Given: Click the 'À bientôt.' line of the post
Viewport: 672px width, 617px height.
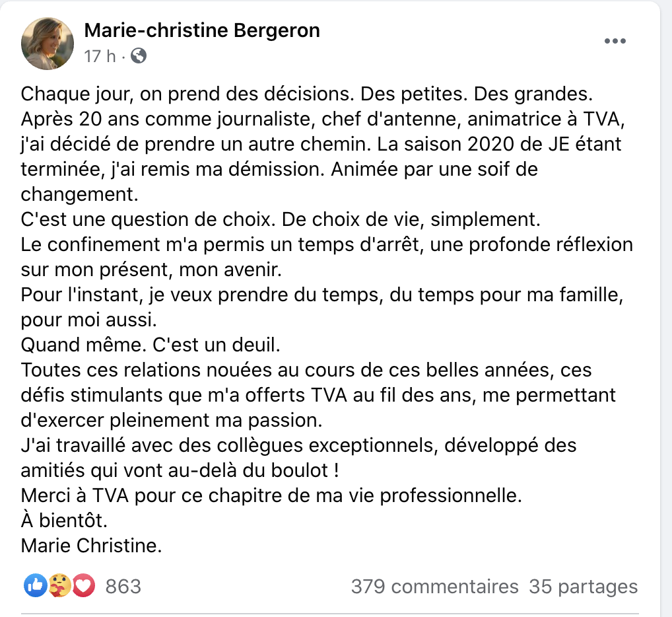Looking at the screenshot, I should (64, 520).
